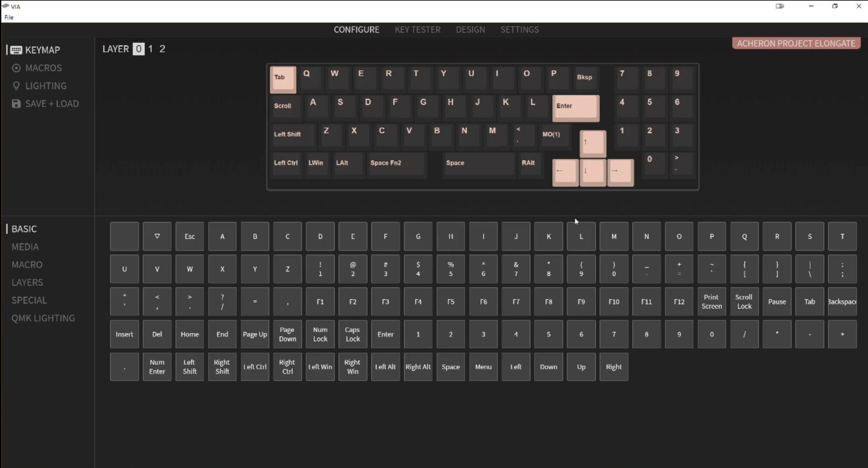Select the MO(1) key on keyboard layout

pyautogui.click(x=553, y=136)
